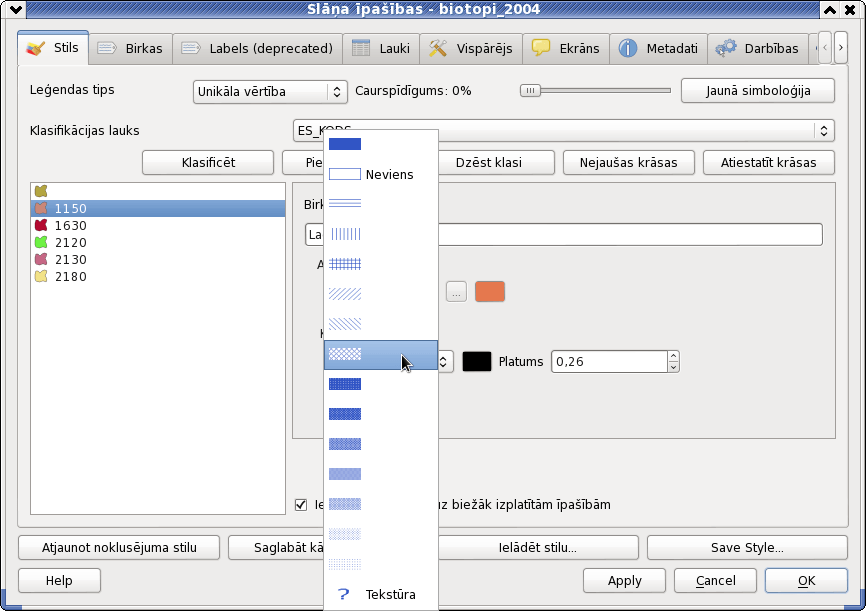Choose the highlighted diagonal cross pattern
Viewport: 866px width, 611px height.
(381, 354)
